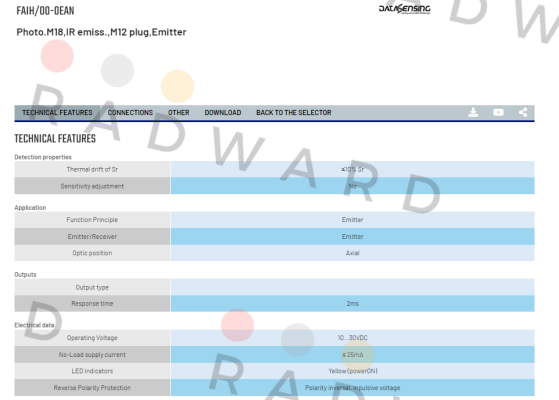Select the Reverse Polarity Protection row
Viewport: 559px width, 400px height.
click(x=275, y=388)
